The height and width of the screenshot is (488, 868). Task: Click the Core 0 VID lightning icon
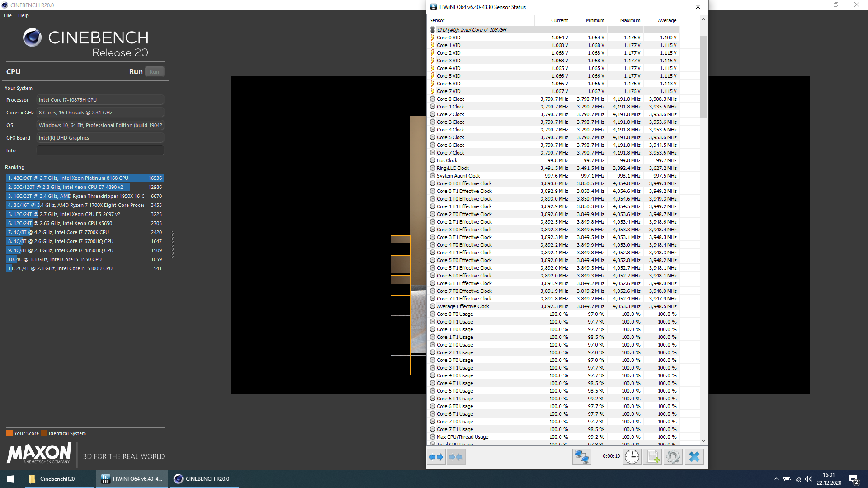click(x=433, y=38)
